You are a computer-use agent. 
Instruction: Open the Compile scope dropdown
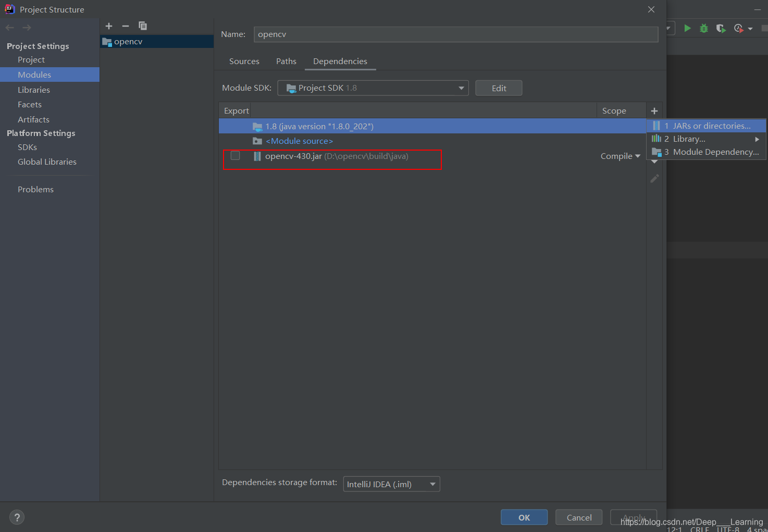click(620, 156)
